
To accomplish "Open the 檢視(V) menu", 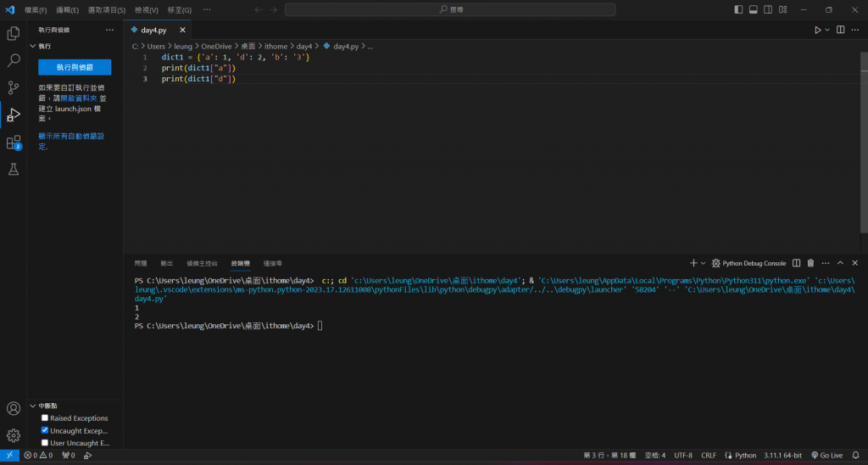I will pos(147,10).
